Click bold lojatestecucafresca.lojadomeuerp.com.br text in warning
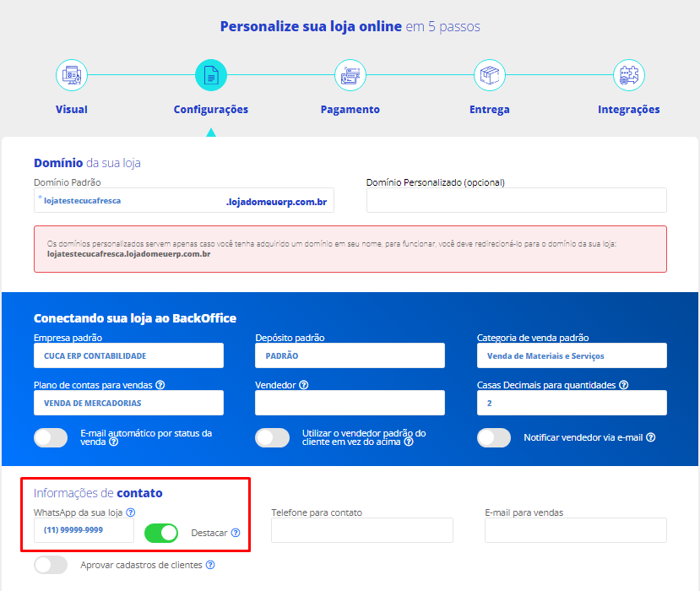This screenshot has width=700, height=591. pos(128,254)
